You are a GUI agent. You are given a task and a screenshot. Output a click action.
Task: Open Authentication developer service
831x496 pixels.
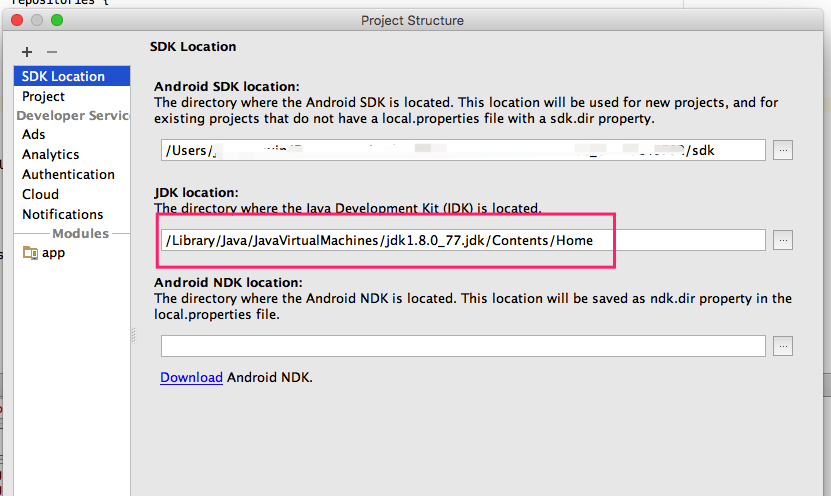tap(72, 174)
